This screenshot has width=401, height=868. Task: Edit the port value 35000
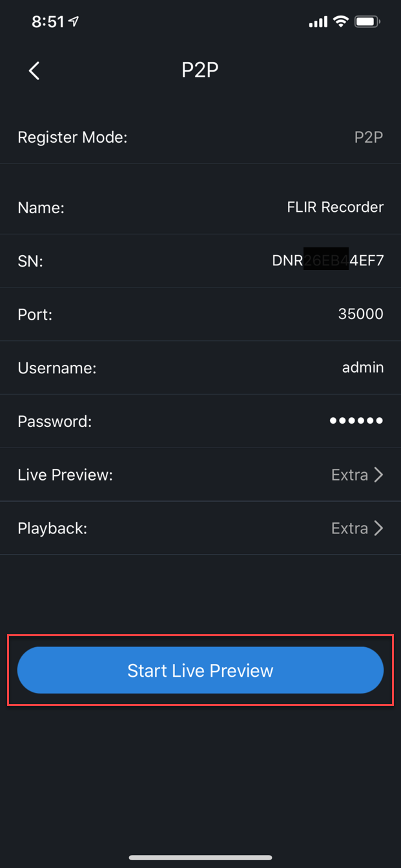tap(360, 314)
